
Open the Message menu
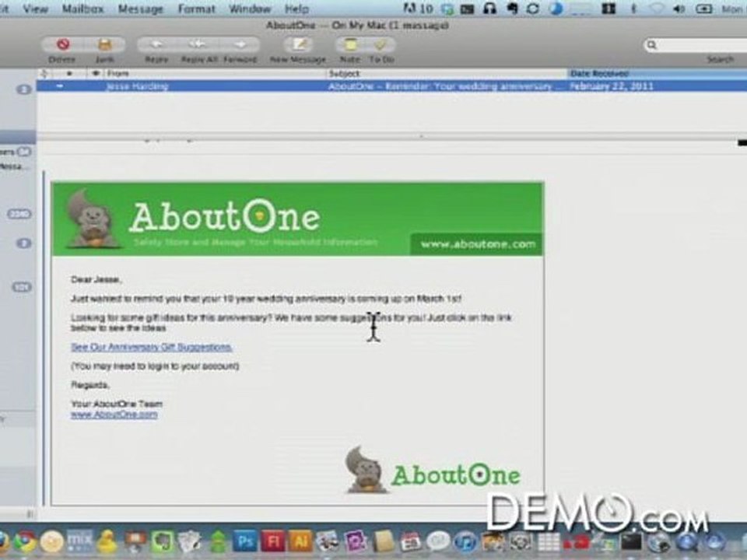coord(140,9)
